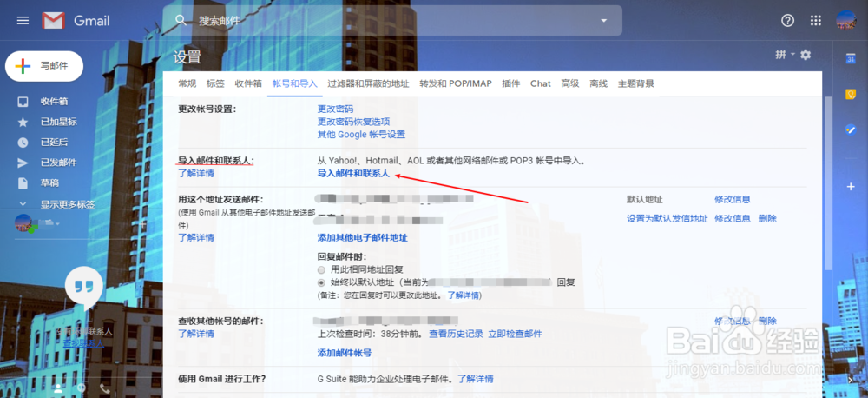Click the 更改密码 link
The height and width of the screenshot is (398, 868).
335,109
